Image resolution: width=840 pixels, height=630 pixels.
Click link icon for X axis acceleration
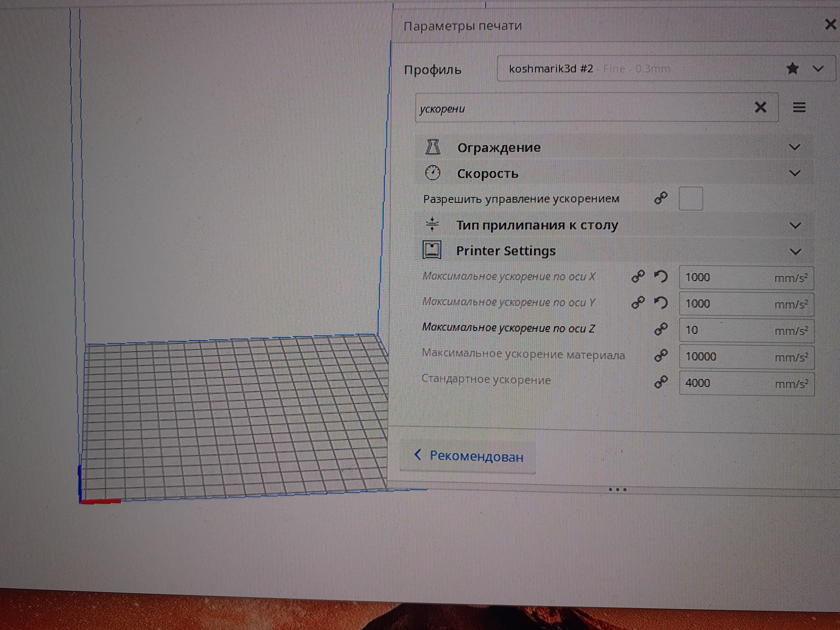(x=638, y=277)
